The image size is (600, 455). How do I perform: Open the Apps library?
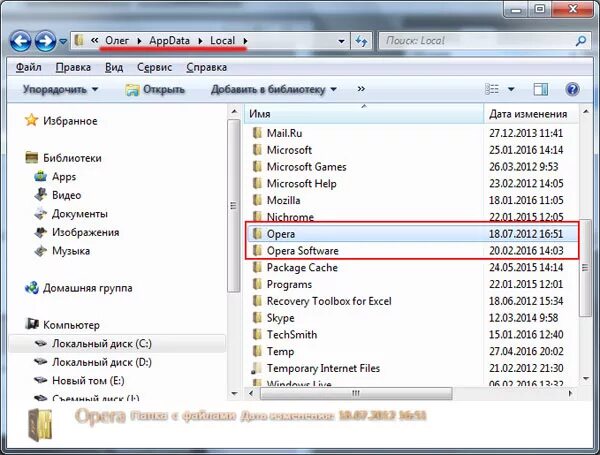(x=55, y=177)
